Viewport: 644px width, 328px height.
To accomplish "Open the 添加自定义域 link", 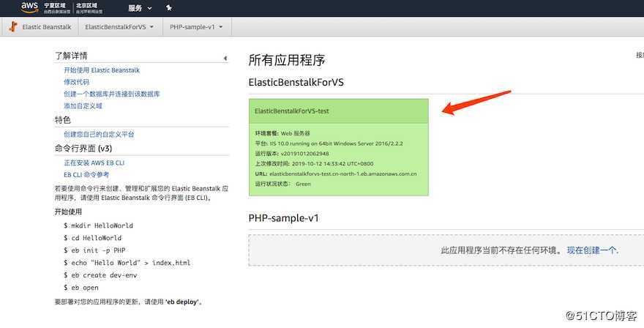I will tap(83, 106).
